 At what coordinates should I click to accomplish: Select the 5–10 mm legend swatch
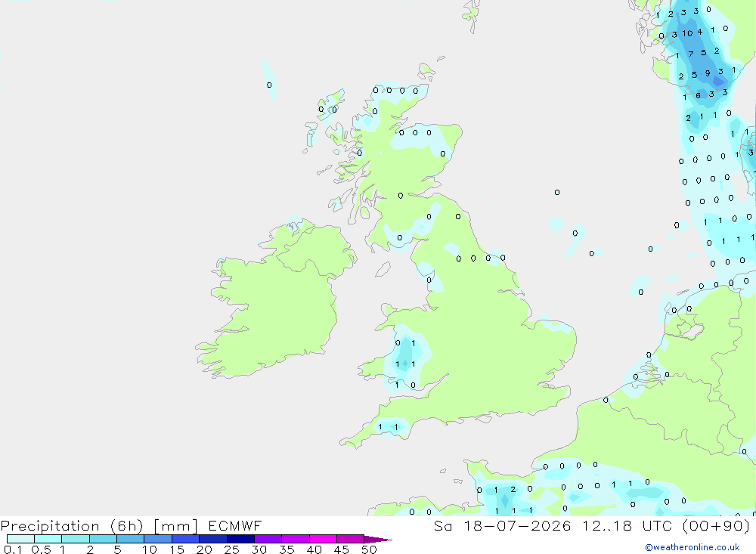click(x=130, y=539)
